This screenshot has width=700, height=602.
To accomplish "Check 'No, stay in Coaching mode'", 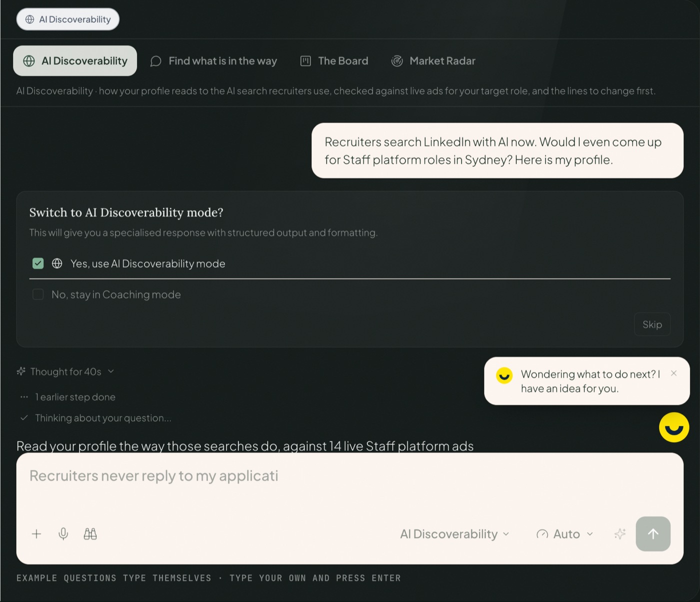I will click(x=38, y=295).
